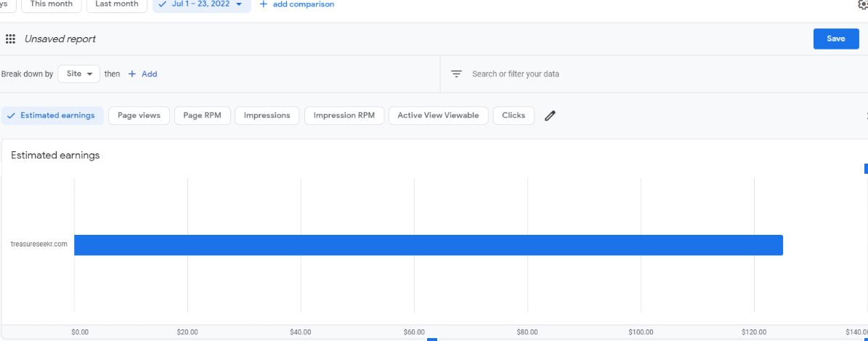Viewport: 868px width, 341px height.
Task: Click the $120.00 axis label
Action: pyautogui.click(x=754, y=332)
